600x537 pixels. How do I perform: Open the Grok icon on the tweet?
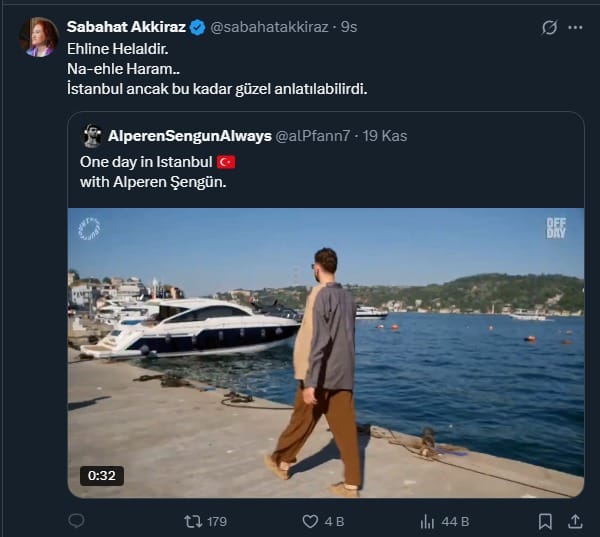tap(548, 27)
